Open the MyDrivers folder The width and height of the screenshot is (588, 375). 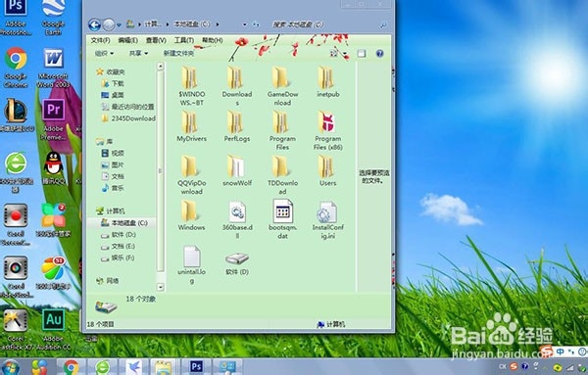pyautogui.click(x=192, y=126)
